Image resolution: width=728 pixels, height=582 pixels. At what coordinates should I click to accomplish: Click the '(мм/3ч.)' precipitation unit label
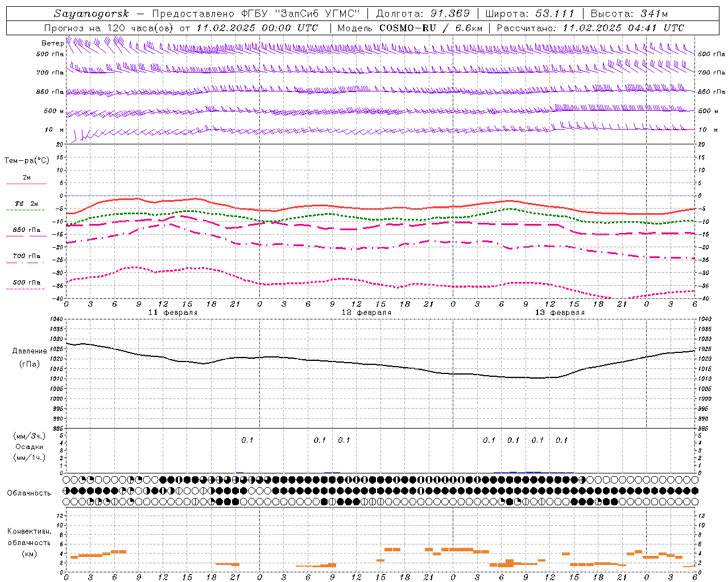[30, 436]
